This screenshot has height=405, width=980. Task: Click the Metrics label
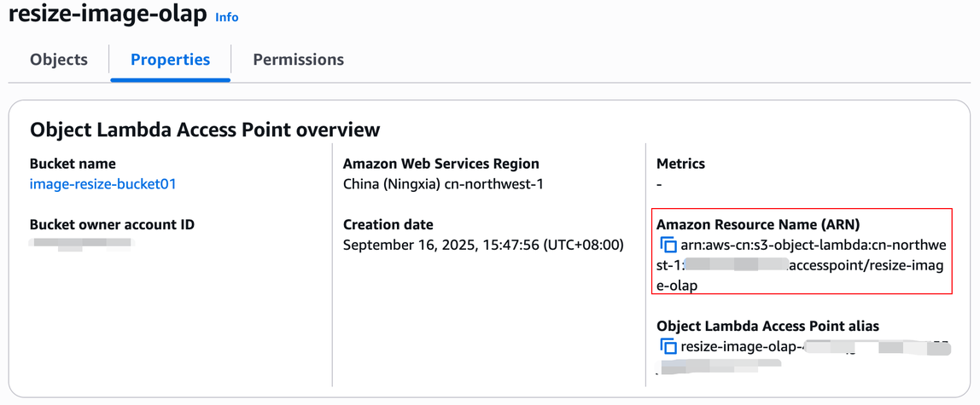click(x=680, y=164)
